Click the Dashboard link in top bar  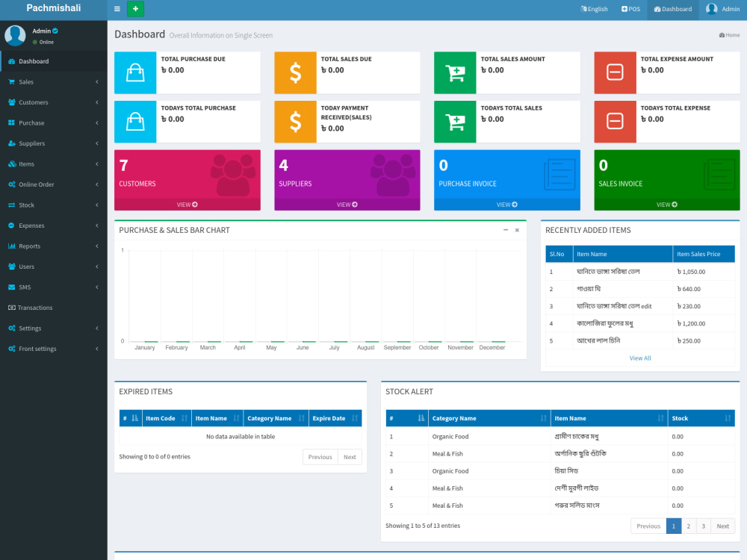[x=673, y=9]
